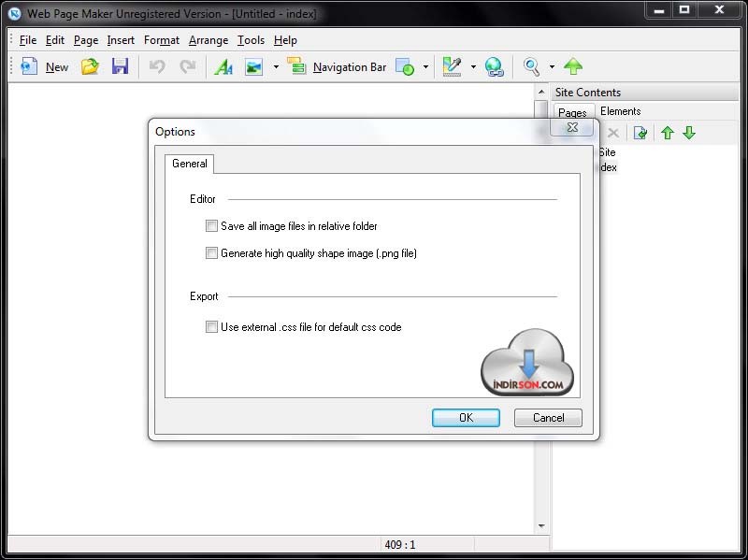Switch to the Pages tab

pyautogui.click(x=572, y=112)
